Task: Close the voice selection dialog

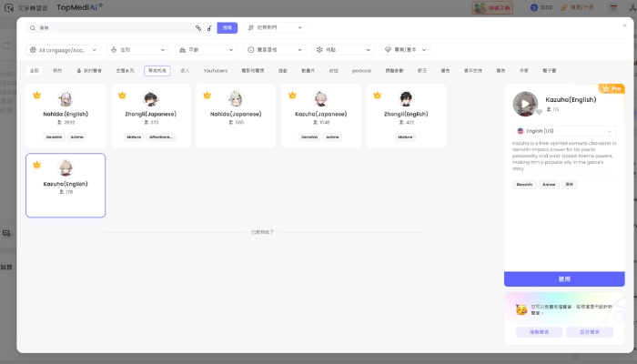Action: point(625,25)
